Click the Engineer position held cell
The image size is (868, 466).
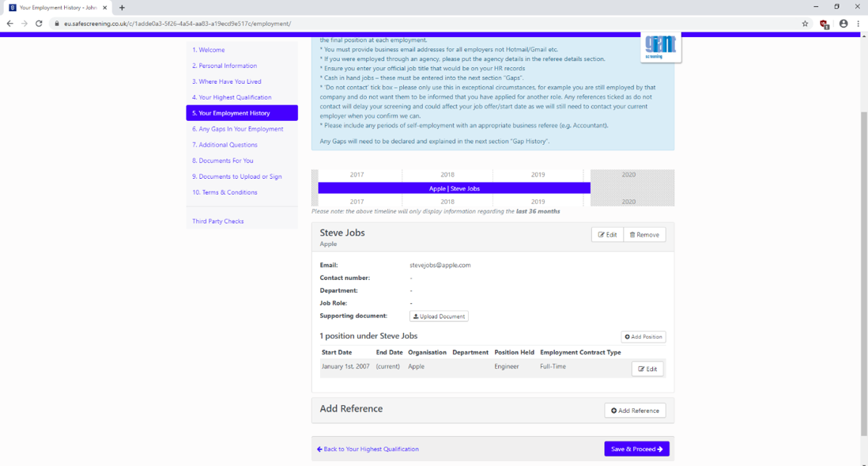[x=507, y=366]
